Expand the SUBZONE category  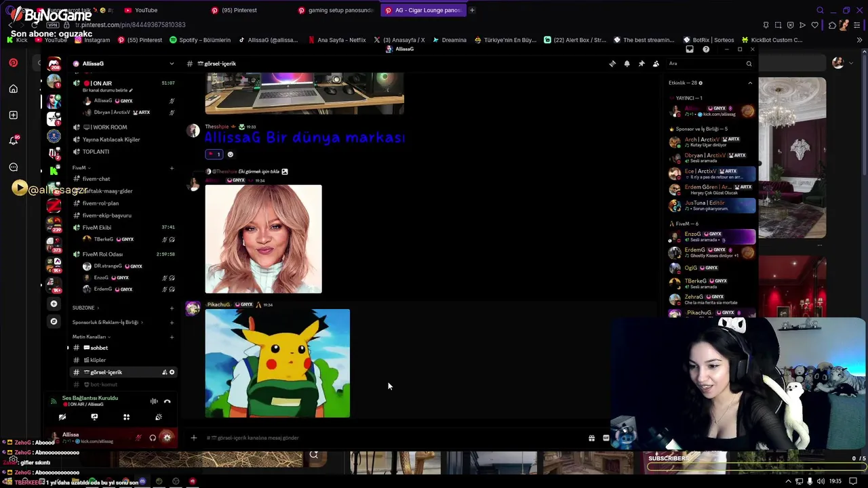(x=85, y=308)
